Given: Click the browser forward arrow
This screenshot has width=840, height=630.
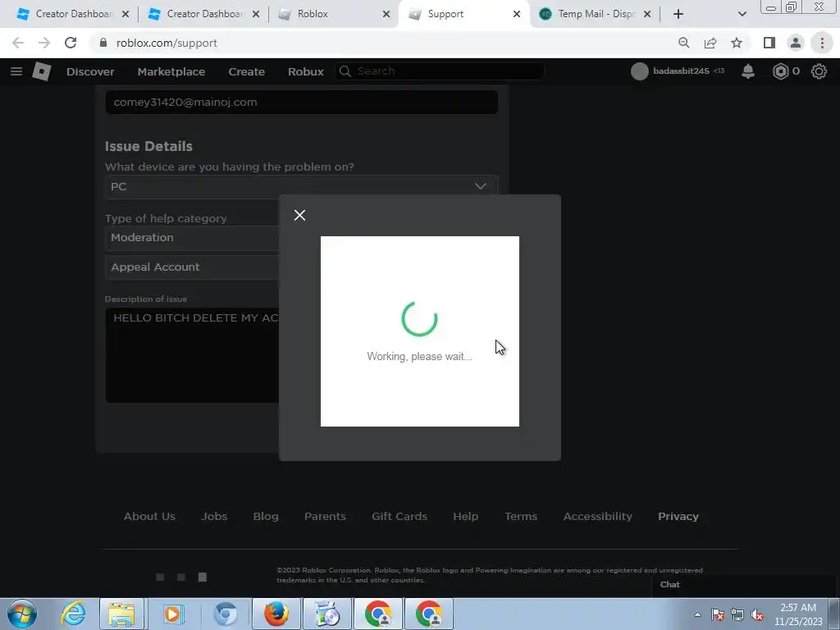Looking at the screenshot, I should (x=44, y=43).
